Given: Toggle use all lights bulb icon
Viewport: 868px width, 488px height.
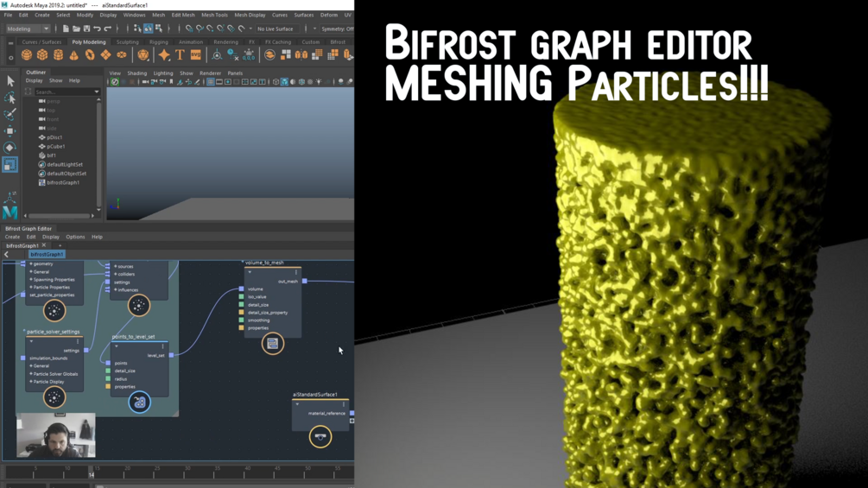Looking at the screenshot, I should pyautogui.click(x=319, y=82).
